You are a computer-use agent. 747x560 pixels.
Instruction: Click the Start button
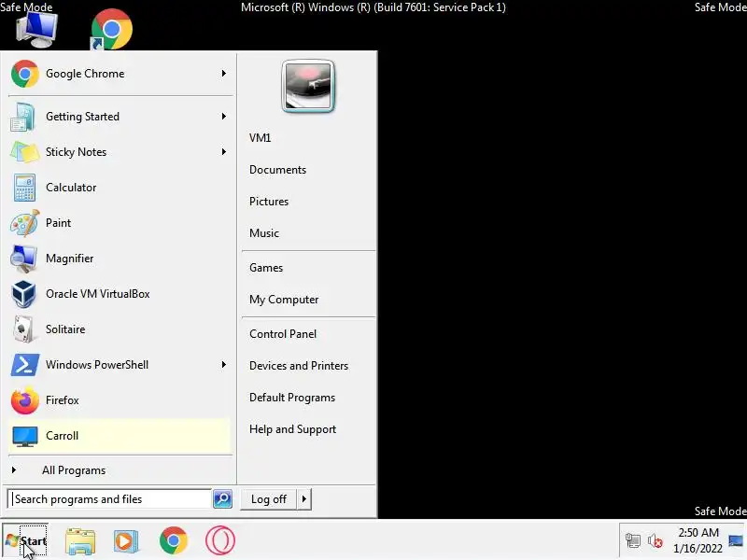click(x=25, y=541)
